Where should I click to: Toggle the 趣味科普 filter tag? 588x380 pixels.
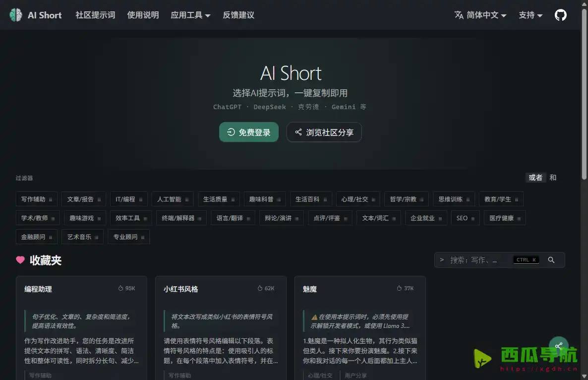pos(265,199)
